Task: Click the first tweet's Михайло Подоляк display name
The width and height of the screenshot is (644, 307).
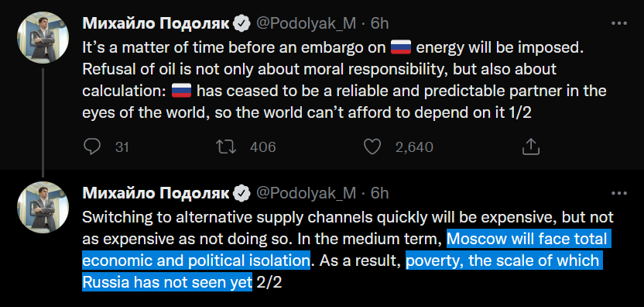Action: tap(156, 24)
